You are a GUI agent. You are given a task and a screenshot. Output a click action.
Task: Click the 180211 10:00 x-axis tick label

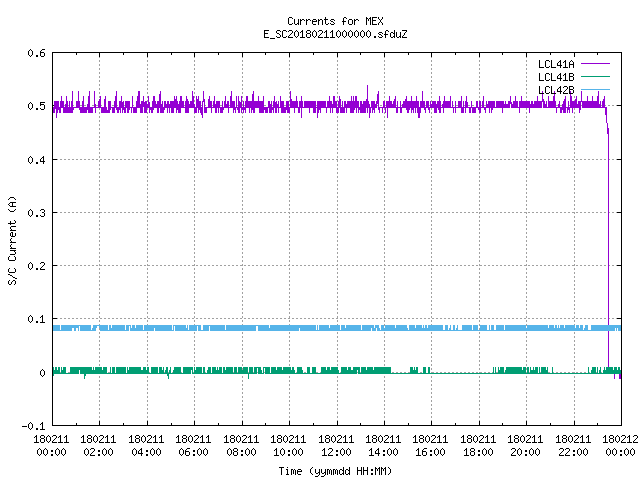pyautogui.click(x=288, y=446)
